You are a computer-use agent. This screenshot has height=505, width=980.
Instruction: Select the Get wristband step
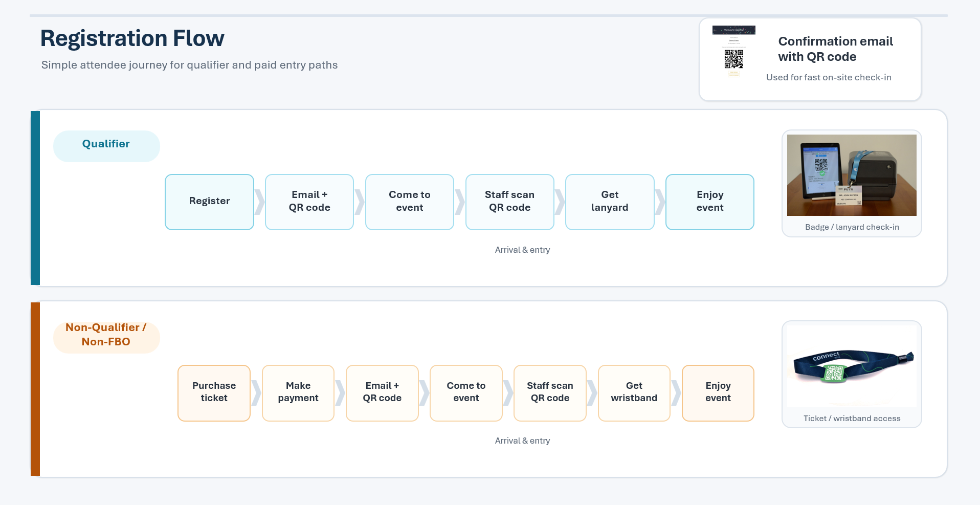(634, 392)
